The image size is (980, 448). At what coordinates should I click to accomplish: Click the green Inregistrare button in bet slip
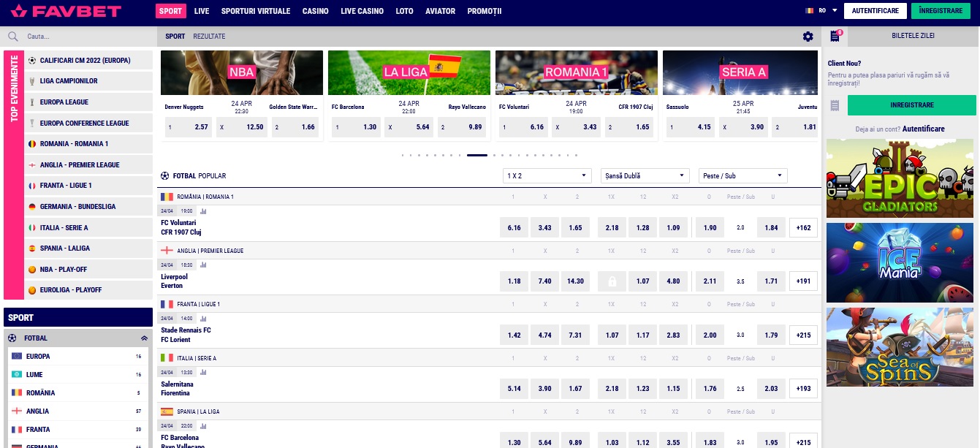pyautogui.click(x=911, y=105)
